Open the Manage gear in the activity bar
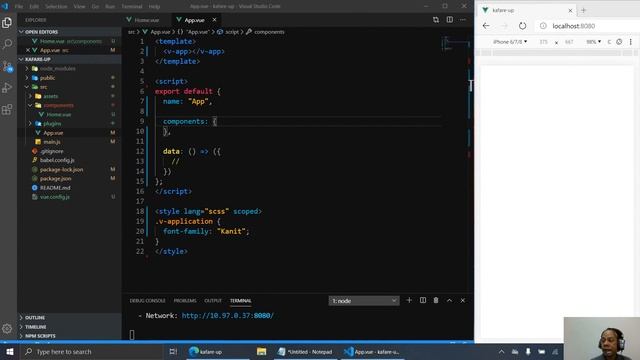The height and width of the screenshot is (360, 640). coord(7,328)
